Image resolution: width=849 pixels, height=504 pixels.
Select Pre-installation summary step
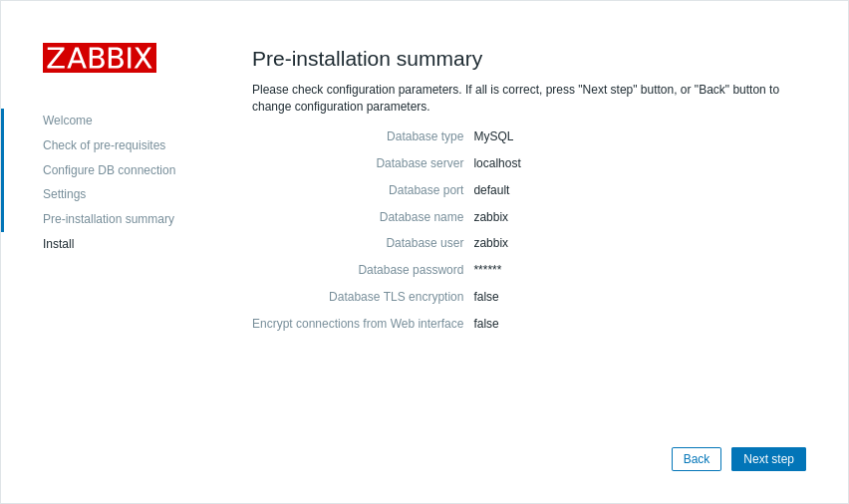point(108,219)
